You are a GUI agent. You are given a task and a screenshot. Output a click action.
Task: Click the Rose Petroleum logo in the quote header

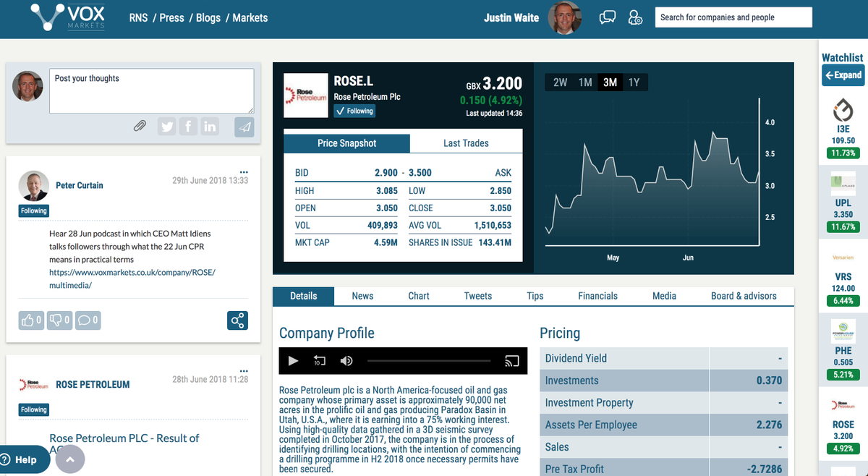tap(305, 95)
